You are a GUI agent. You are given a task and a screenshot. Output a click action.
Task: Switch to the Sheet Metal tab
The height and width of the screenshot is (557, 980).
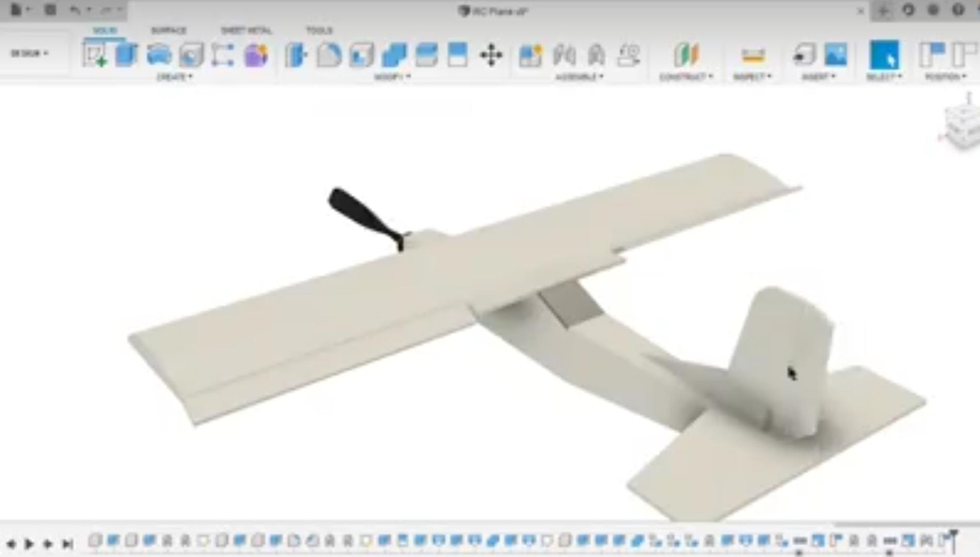click(246, 30)
